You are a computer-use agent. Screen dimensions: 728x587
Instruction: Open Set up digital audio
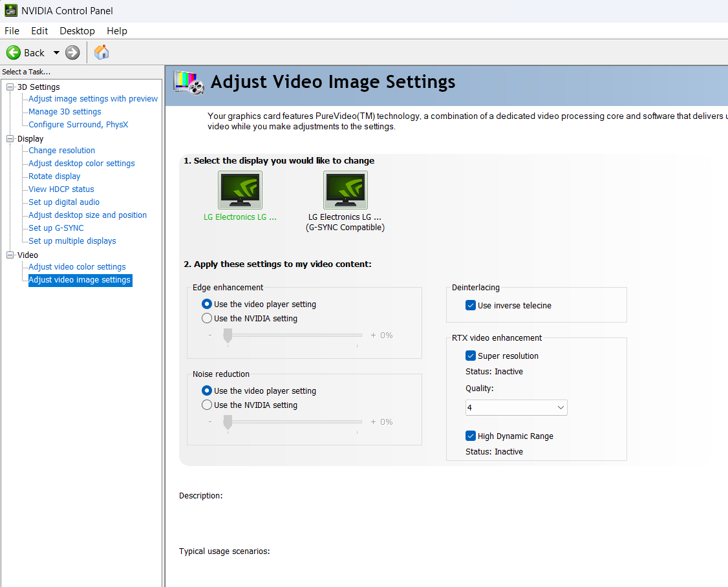[x=64, y=202]
